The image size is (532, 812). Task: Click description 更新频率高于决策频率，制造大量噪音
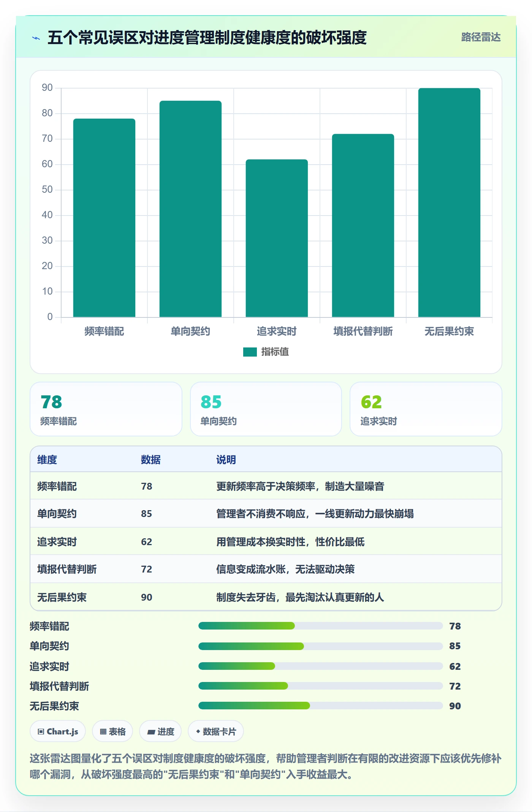click(300, 486)
